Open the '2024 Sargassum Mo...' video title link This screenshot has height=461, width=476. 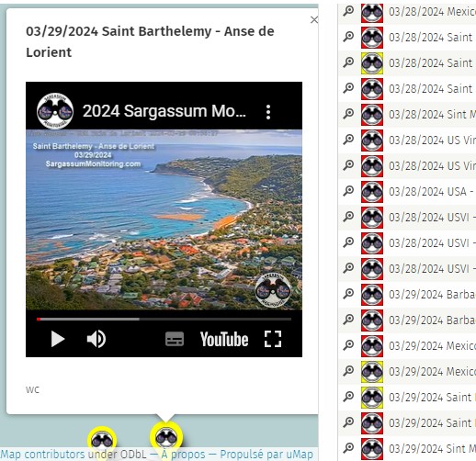(164, 111)
